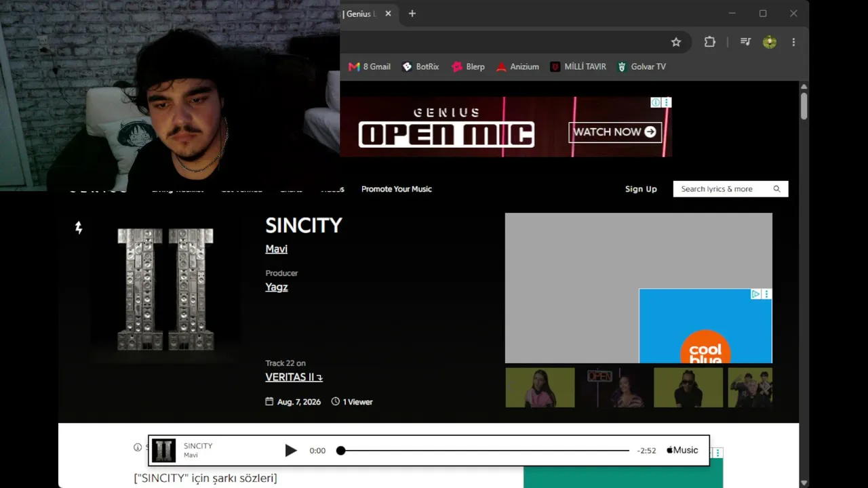
Task: Open the media control playlist icon
Action: tap(745, 42)
